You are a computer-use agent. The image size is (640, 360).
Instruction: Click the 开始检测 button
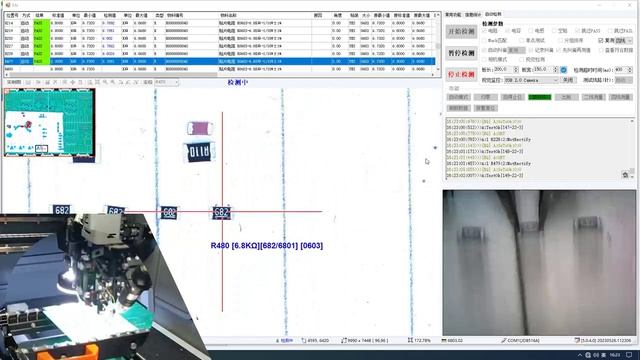[461, 31]
